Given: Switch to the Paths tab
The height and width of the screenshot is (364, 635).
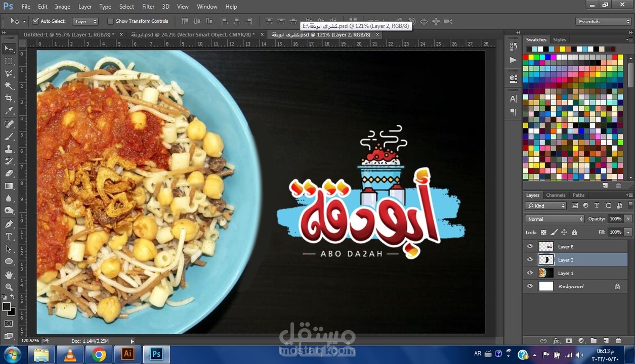Looking at the screenshot, I should pyautogui.click(x=578, y=195).
